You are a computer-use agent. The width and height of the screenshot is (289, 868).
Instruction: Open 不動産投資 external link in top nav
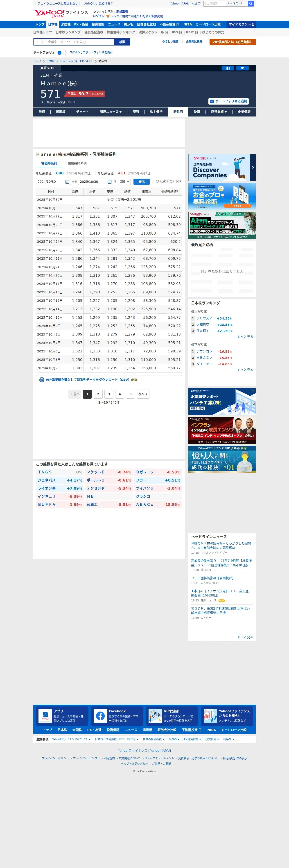click(x=169, y=25)
